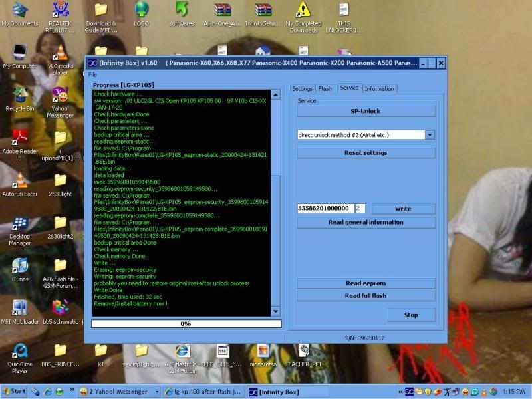Open THIS UNLOCKER text file icon
The width and height of the screenshot is (532, 399).
(344, 17)
